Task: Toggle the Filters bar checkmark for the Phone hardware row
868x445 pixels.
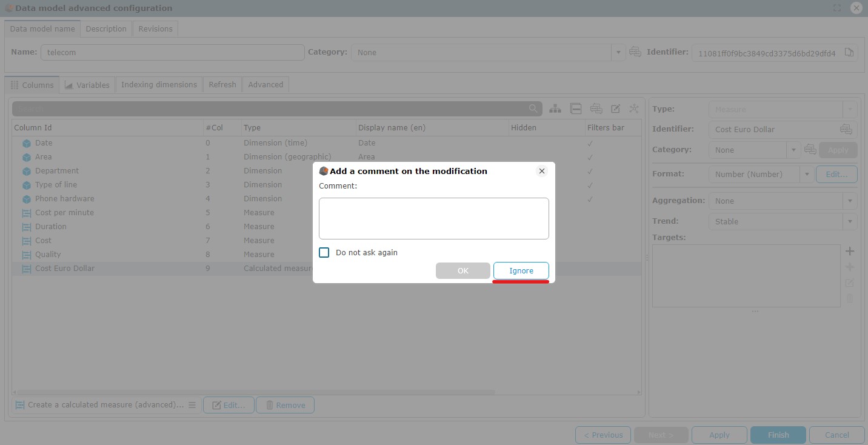Action: (x=590, y=199)
